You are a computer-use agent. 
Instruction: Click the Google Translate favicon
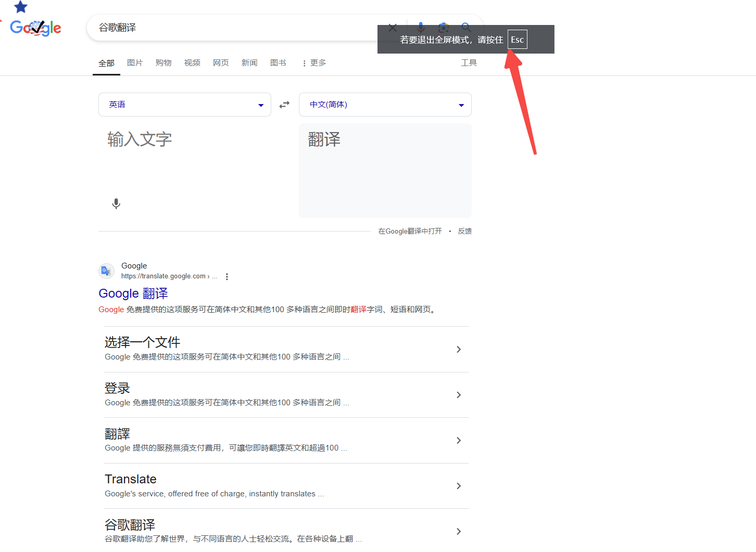[x=107, y=271]
